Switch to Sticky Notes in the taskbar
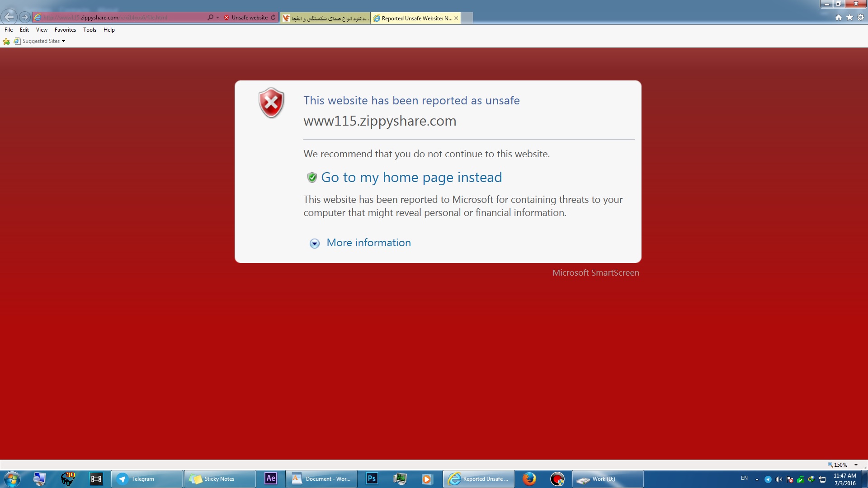The image size is (868, 488). pos(220,479)
